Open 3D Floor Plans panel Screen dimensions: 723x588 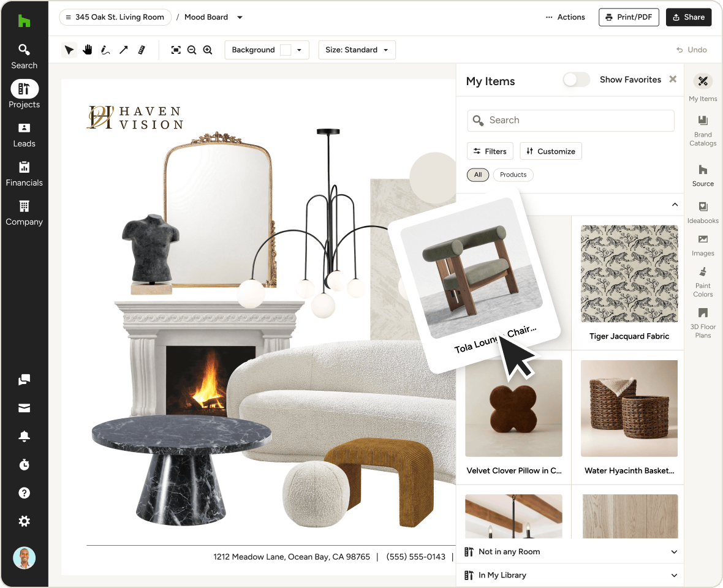point(703,323)
